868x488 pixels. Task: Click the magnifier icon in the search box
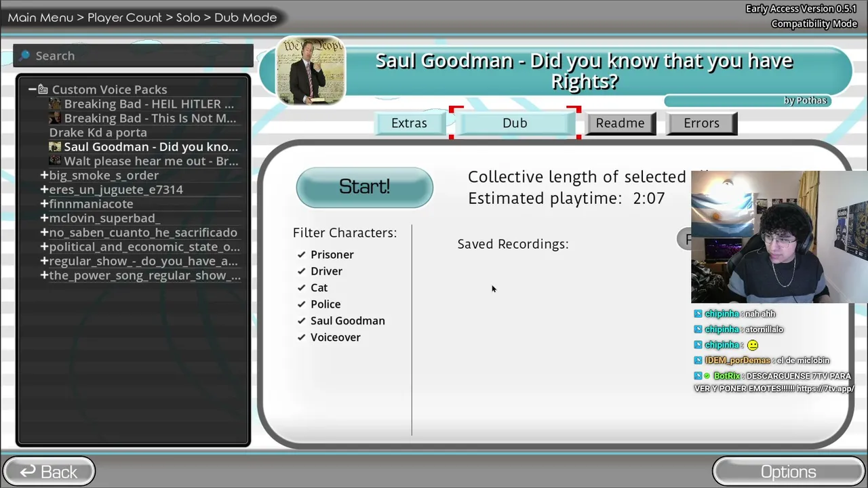click(25, 56)
